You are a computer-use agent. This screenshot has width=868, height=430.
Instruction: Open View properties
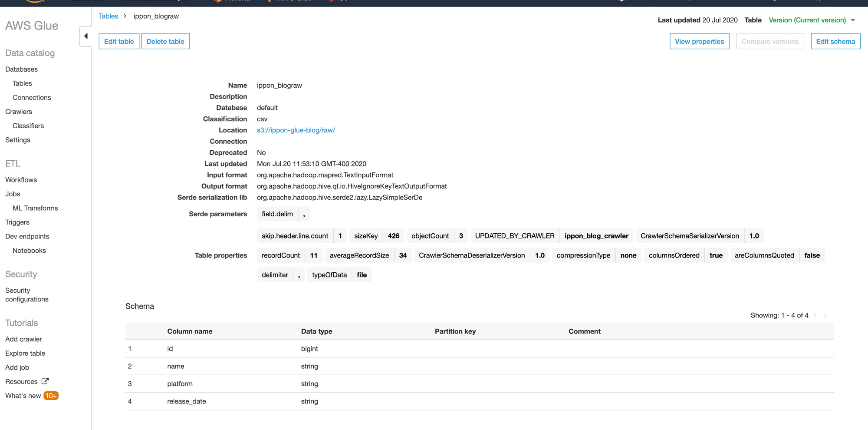[x=699, y=41]
